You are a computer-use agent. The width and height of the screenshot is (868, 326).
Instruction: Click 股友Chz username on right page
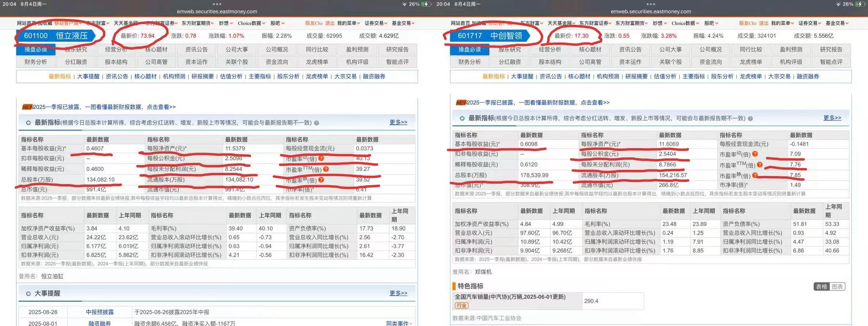click(748, 23)
